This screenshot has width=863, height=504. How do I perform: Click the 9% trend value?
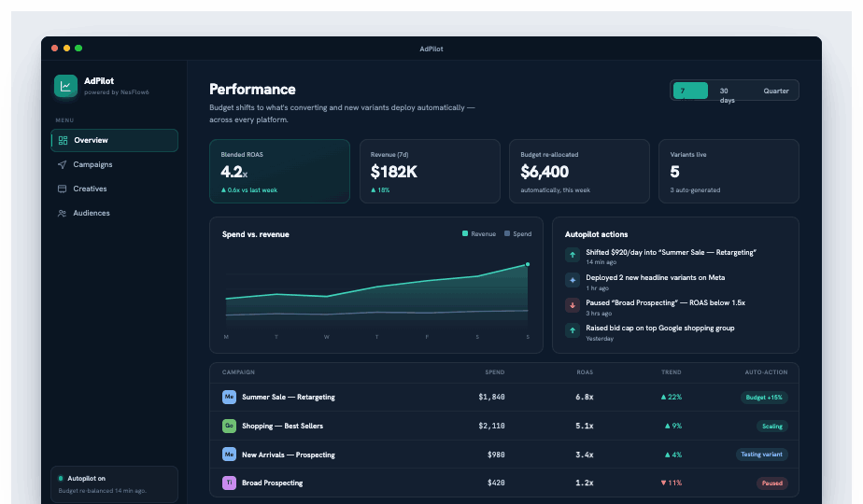tap(673, 426)
